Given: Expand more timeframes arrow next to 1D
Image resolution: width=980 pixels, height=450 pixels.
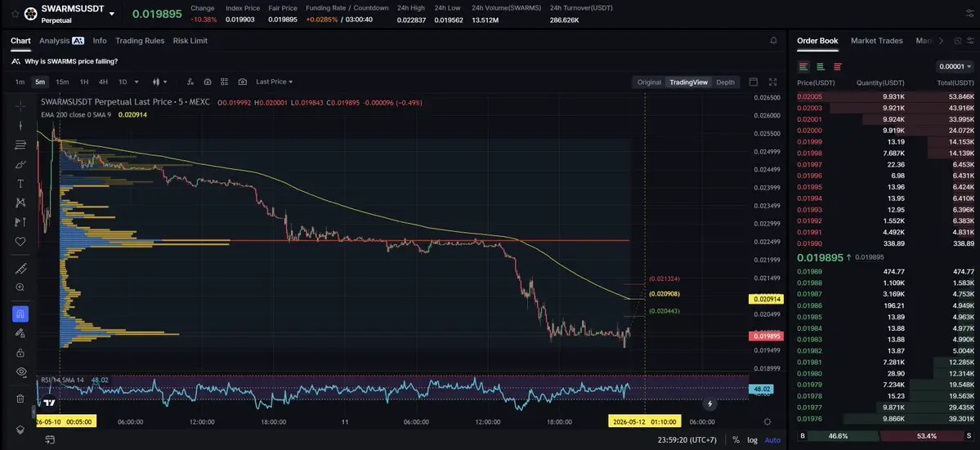Looking at the screenshot, I should click(x=136, y=82).
